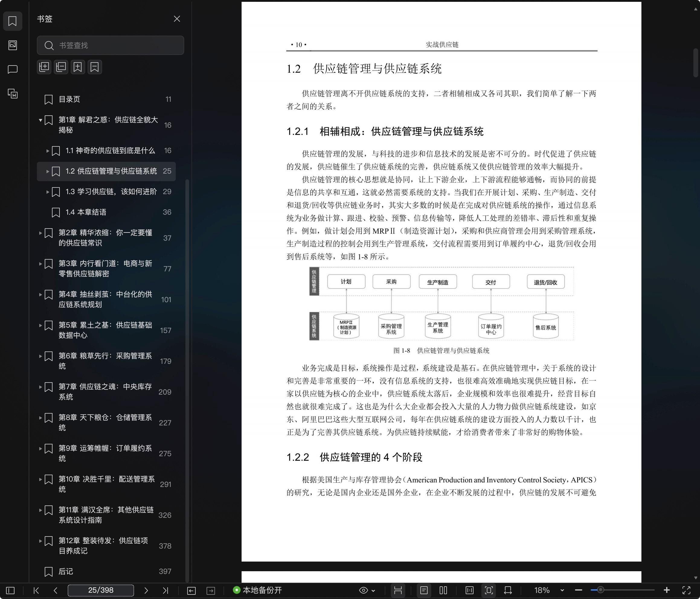The width and height of the screenshot is (700, 599).
Task: Expand 1.2 供应链管理与供应链系统 bookmark
Action: [x=48, y=171]
